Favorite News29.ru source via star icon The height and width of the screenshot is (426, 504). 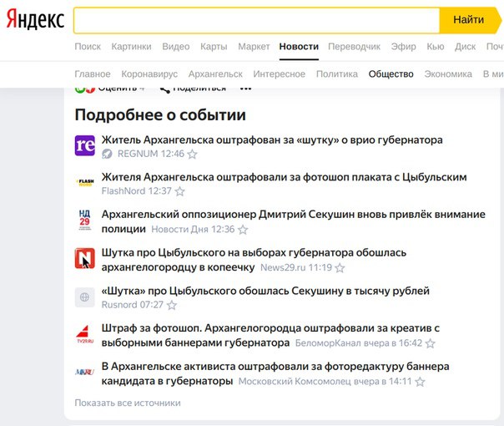340,267
